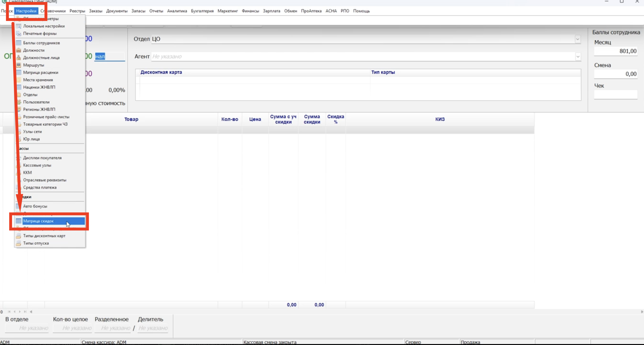Click the Баллы сотрудников grid icon

pos(19,43)
